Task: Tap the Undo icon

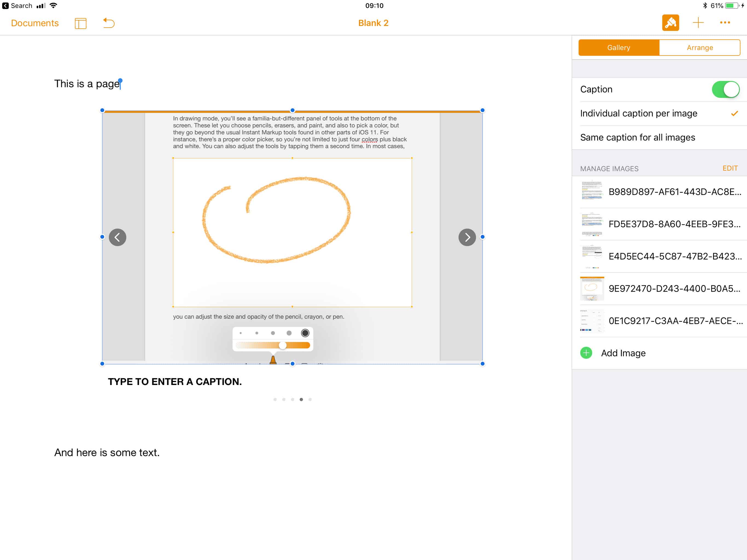Action: tap(108, 23)
